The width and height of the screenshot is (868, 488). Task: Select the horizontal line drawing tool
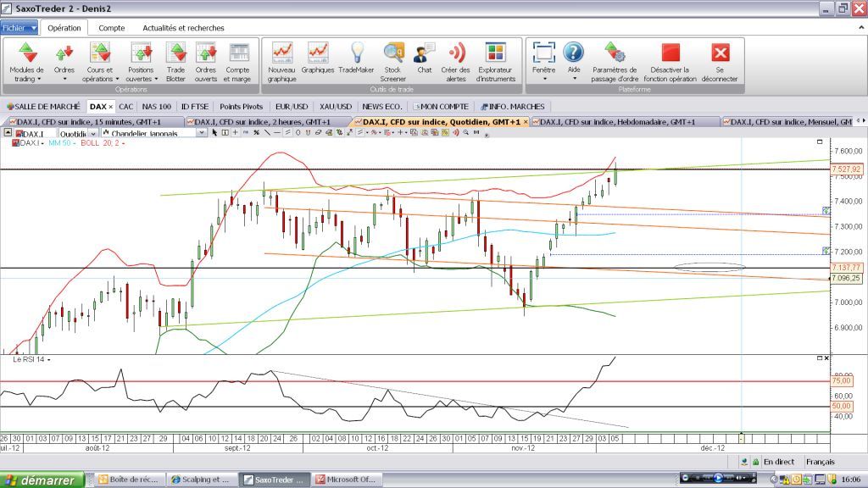pos(277,133)
